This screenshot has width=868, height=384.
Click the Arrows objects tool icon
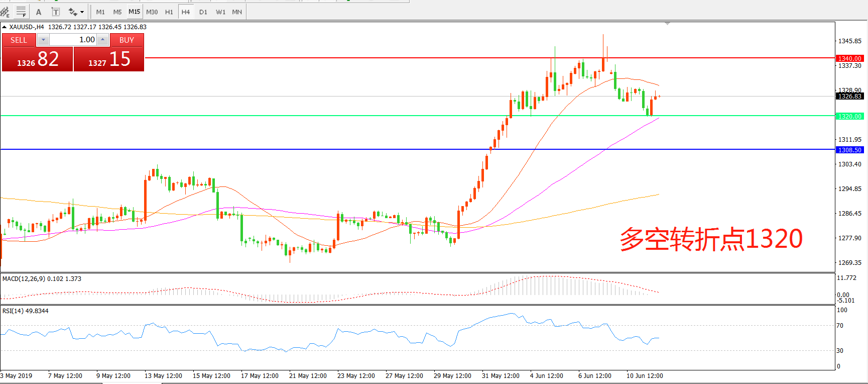click(73, 12)
